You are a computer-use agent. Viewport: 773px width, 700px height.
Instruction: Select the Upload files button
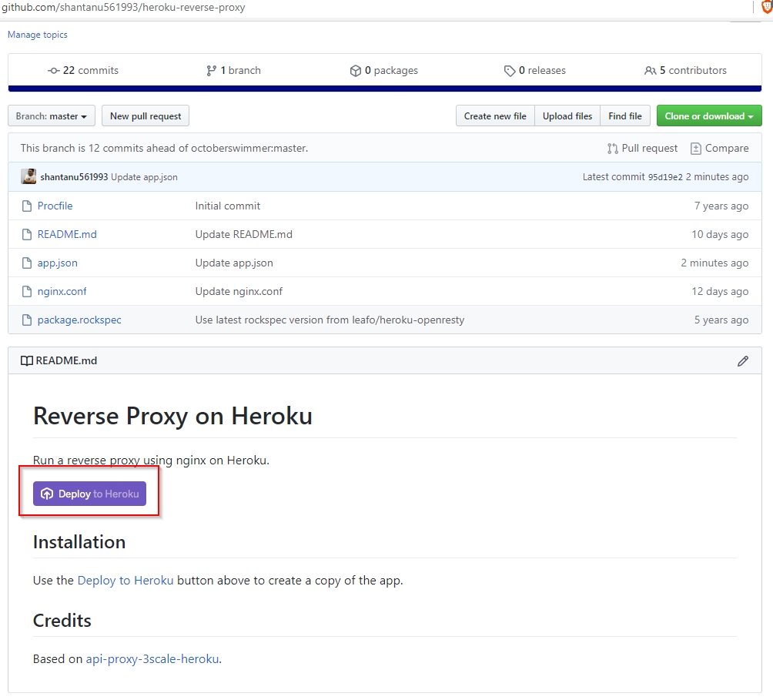point(567,116)
